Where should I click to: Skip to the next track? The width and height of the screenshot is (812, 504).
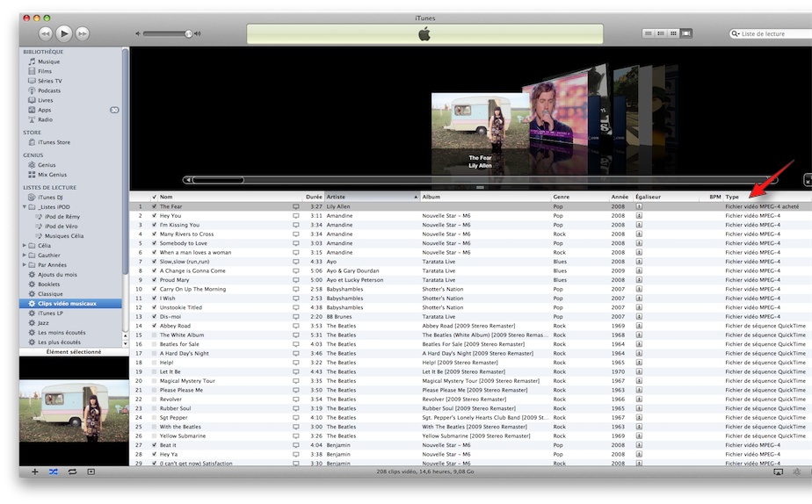[x=83, y=33]
